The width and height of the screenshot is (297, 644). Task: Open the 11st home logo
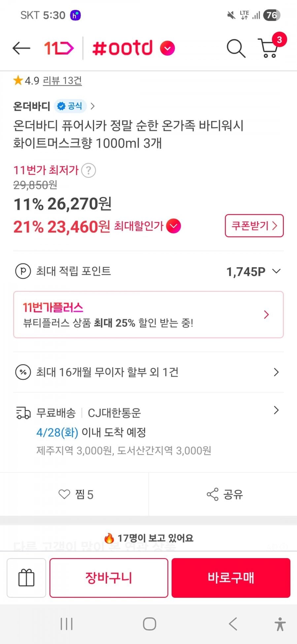point(59,48)
